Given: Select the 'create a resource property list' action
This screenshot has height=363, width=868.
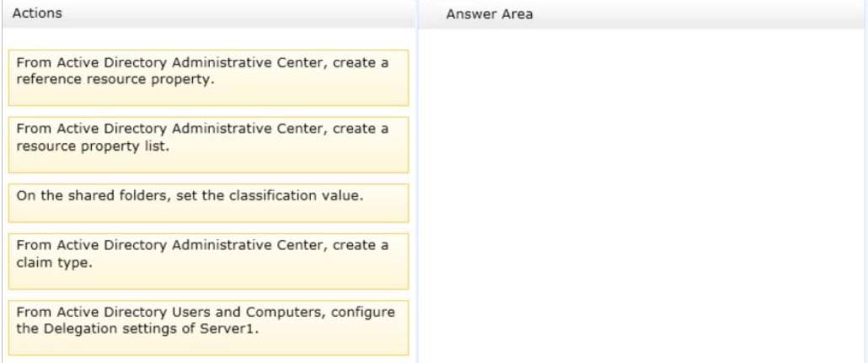Looking at the screenshot, I should tap(208, 144).
